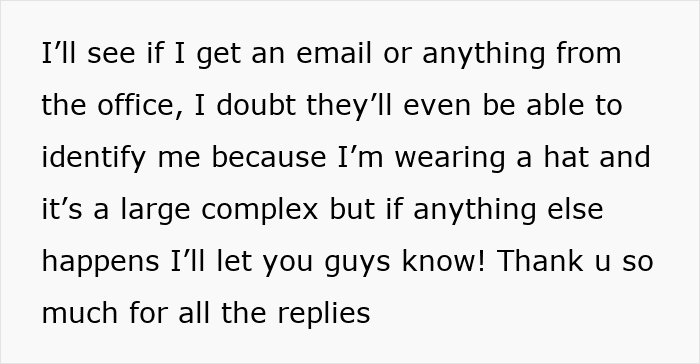Place cursor on the word "happens"
700x364 pixels.
pyautogui.click(x=100, y=263)
